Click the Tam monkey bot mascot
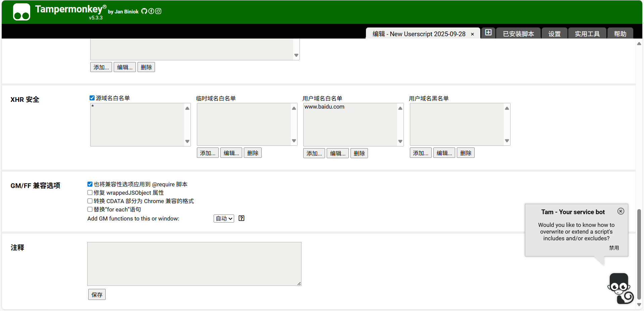Screen dimensions: 644x311 pyautogui.click(x=620, y=289)
